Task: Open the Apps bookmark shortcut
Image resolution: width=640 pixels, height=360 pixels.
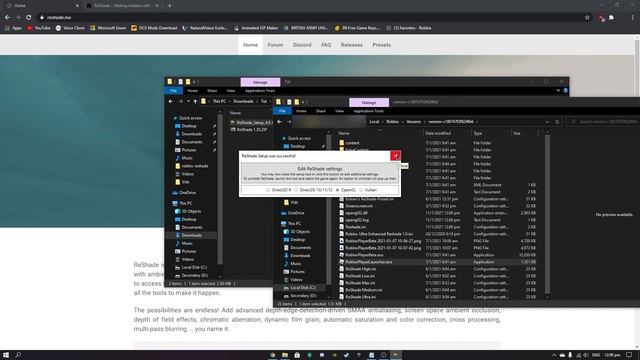Action: coord(13,28)
